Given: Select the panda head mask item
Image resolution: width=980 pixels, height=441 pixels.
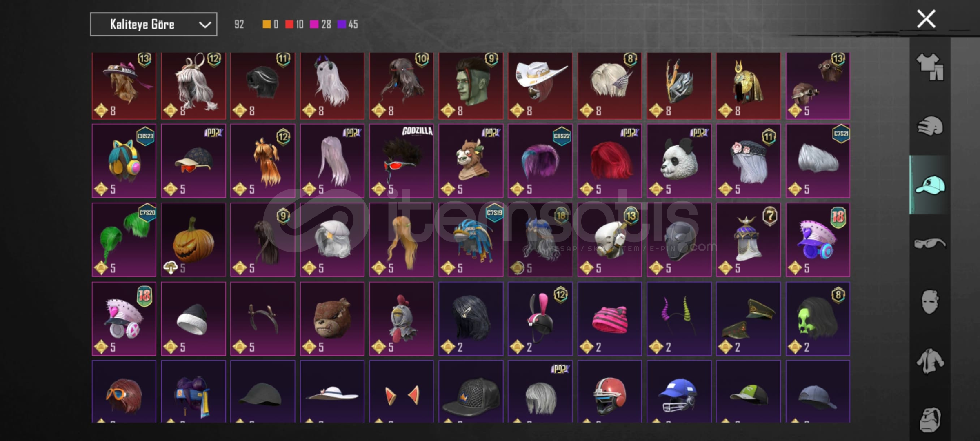Looking at the screenshot, I should tap(679, 161).
